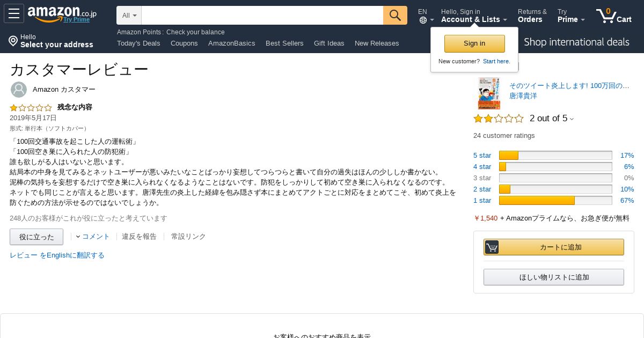Viewport: 644px width, 338px height.
Task: Open the hamburger navigation menu
Action: tap(14, 13)
